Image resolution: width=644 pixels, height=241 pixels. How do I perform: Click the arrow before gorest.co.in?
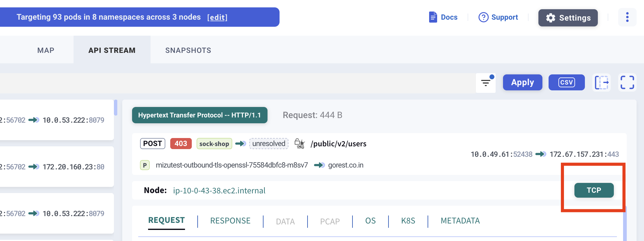[x=319, y=165]
